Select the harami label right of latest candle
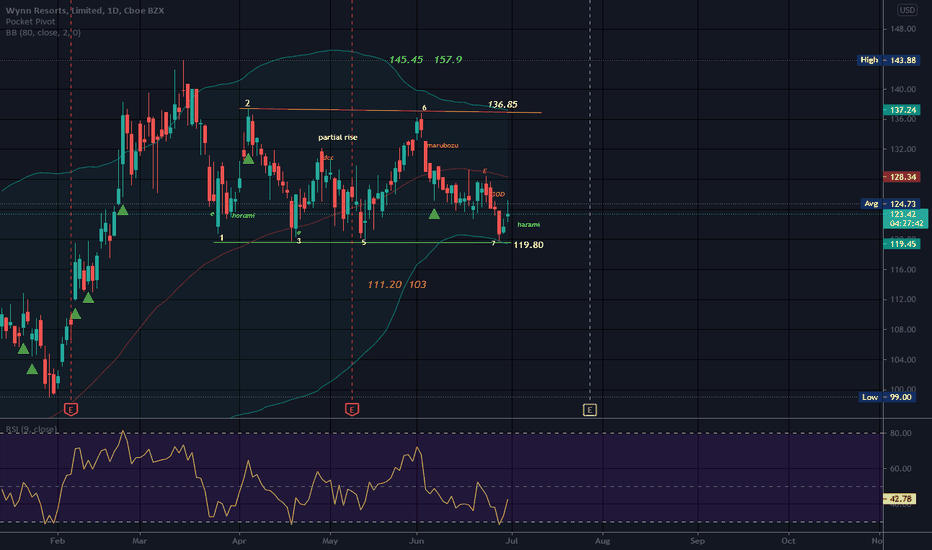932x550 pixels. [x=528, y=224]
